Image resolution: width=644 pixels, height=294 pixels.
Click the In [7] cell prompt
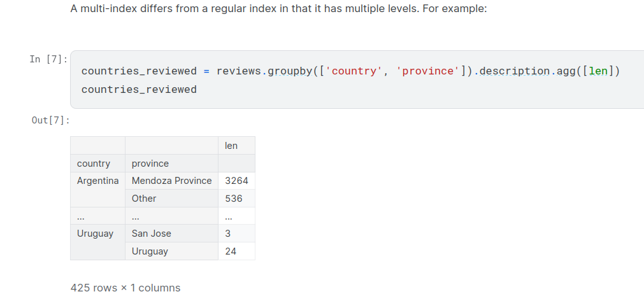point(48,59)
